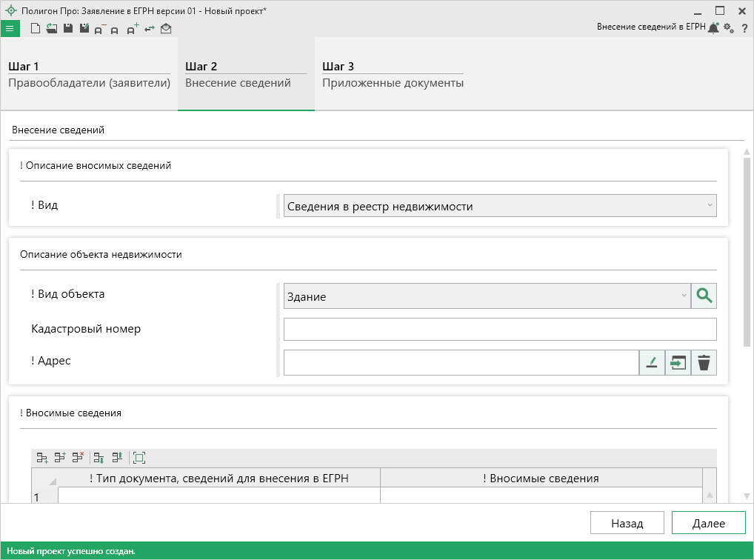Image resolution: width=754 pixels, height=560 pixels.
Task: Switch to the Шаг 1 Правообладатели tab
Action: click(x=89, y=74)
